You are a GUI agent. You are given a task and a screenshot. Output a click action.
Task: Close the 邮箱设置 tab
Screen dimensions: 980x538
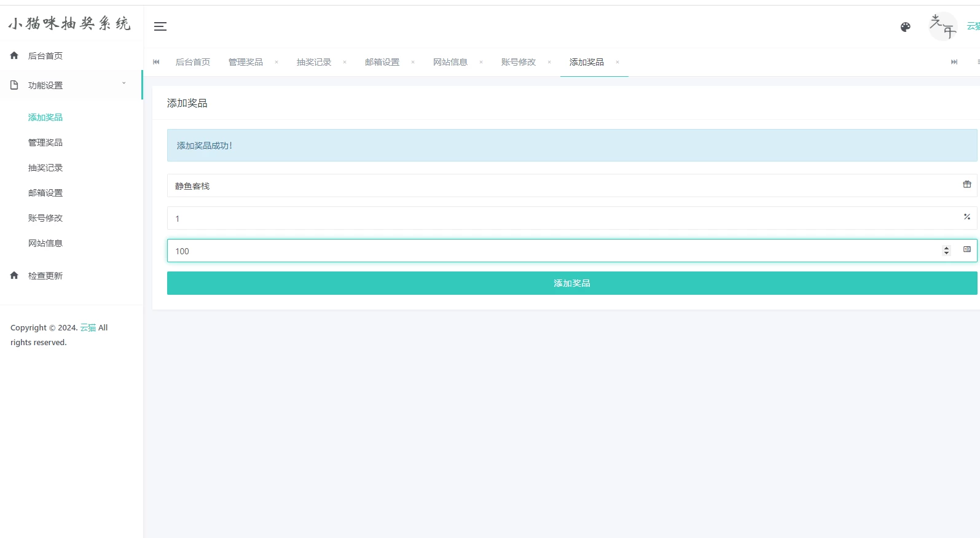pos(413,62)
